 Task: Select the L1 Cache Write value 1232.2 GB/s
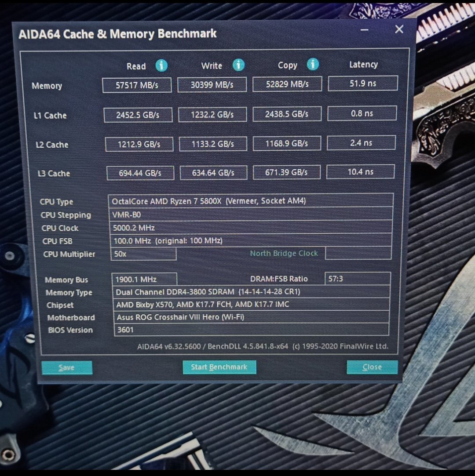click(x=212, y=115)
